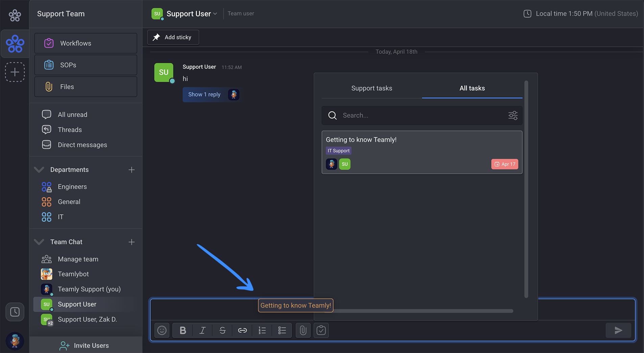Viewport: 644px width, 353px height.
Task: Click the Apr 17 due date badge
Action: pos(505,164)
